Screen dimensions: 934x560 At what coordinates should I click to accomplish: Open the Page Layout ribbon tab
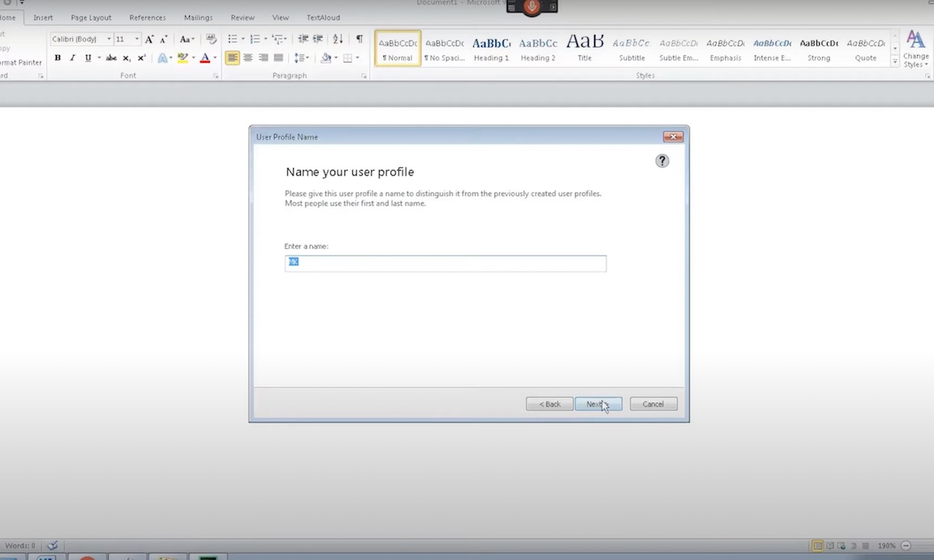[x=91, y=18]
